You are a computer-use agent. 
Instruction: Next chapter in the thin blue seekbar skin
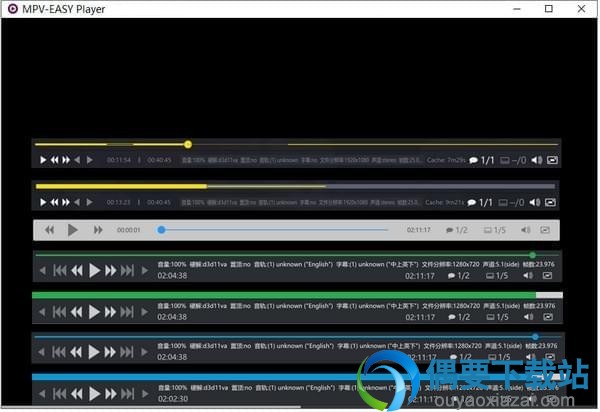[x=127, y=352]
